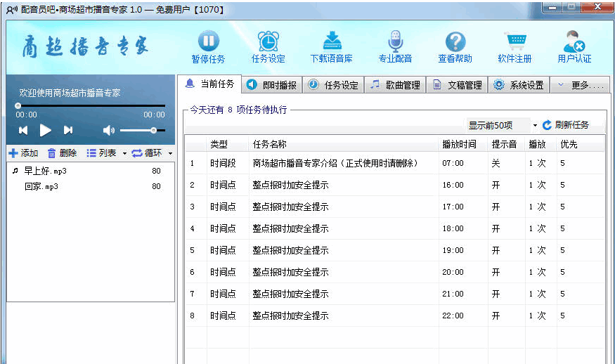
Task: Expand the 循环 loop mode dropdown
Action: (x=170, y=153)
